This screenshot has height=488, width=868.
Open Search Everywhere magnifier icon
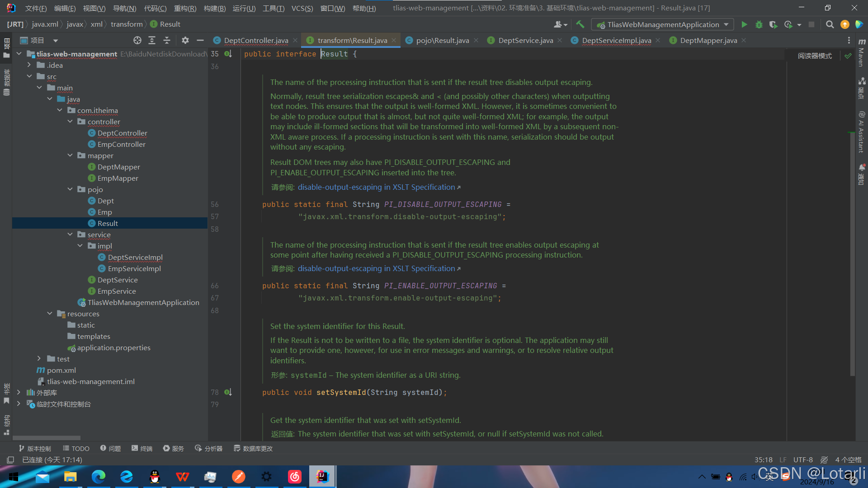click(x=830, y=24)
